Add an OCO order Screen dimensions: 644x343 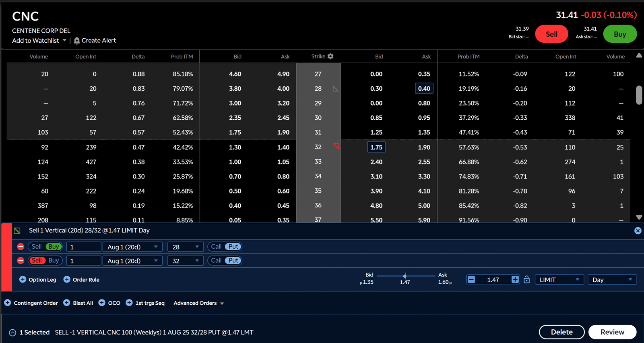coord(109,303)
